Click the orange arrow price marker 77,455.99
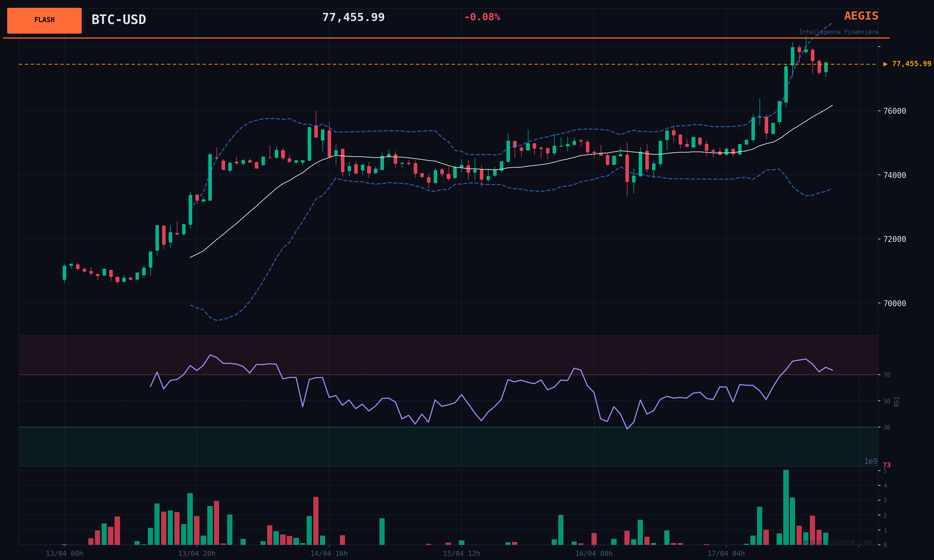This screenshot has height=560, width=934. click(907, 64)
